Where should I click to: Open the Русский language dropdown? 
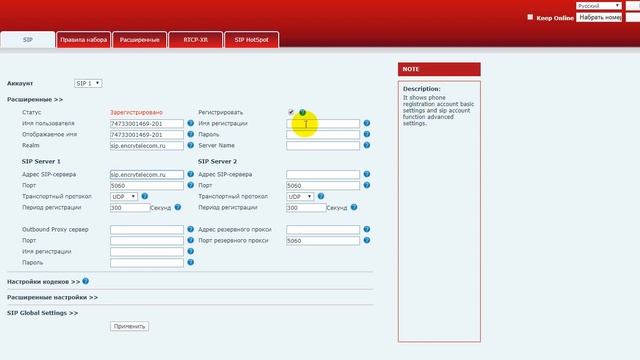click(x=599, y=6)
